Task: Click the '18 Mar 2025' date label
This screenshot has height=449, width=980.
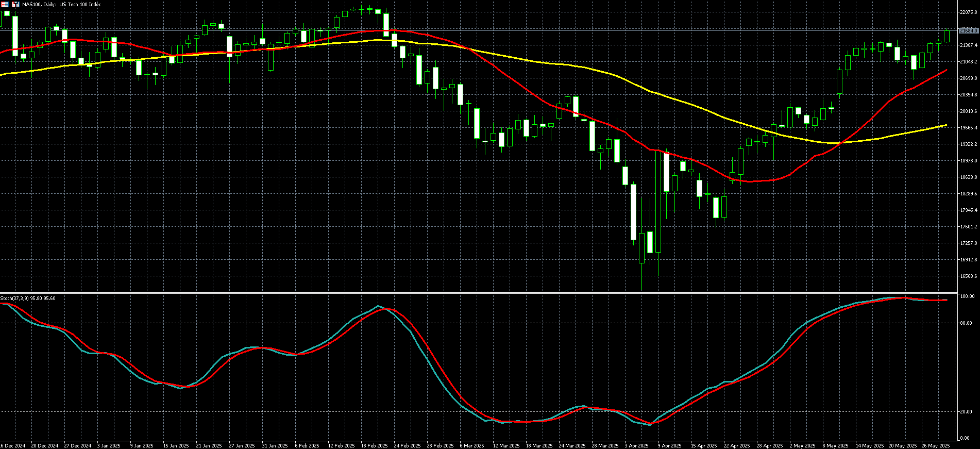Action: coord(539,446)
